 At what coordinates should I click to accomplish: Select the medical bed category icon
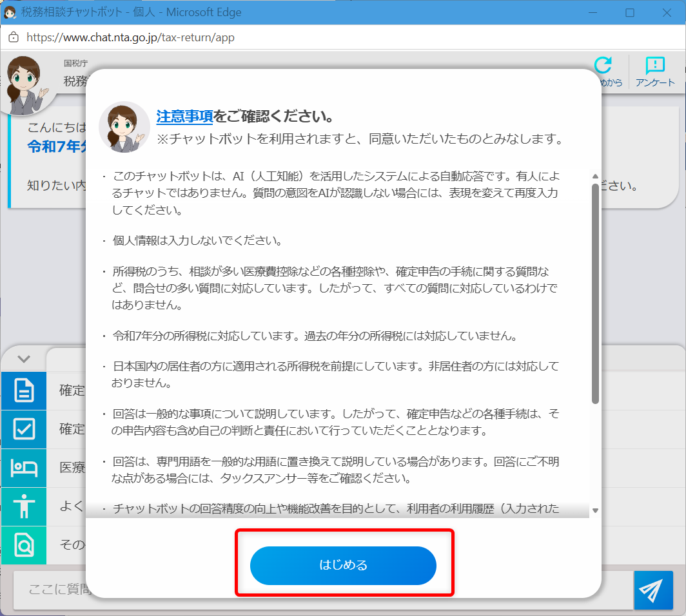(x=24, y=468)
